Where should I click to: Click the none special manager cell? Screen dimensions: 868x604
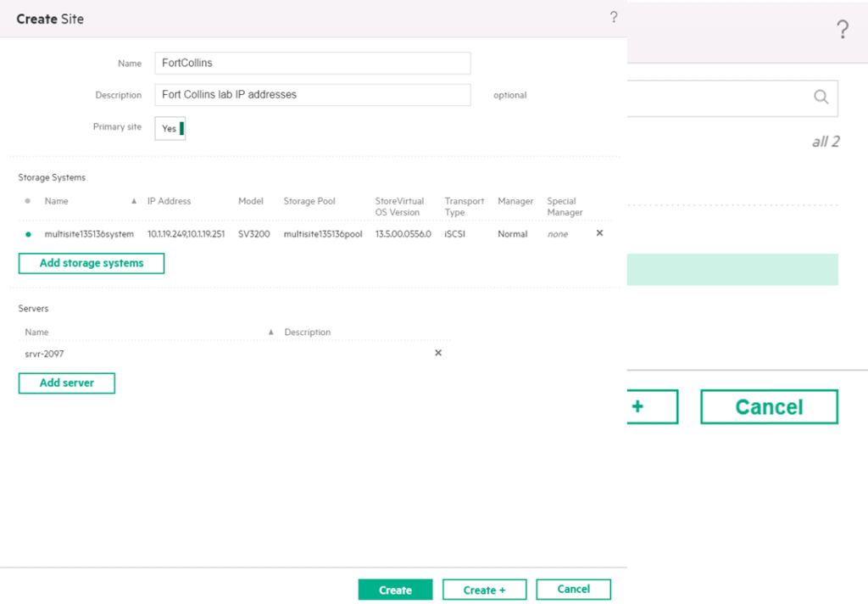(x=558, y=234)
